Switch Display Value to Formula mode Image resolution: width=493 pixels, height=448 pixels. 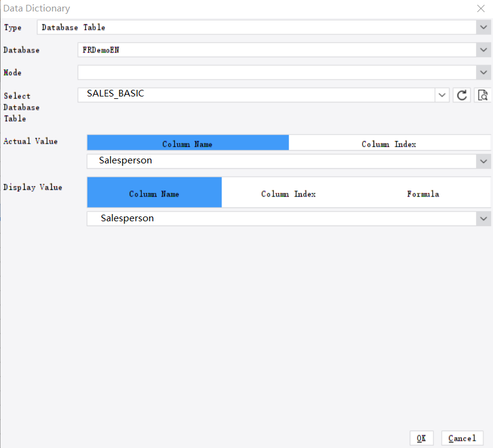point(423,194)
